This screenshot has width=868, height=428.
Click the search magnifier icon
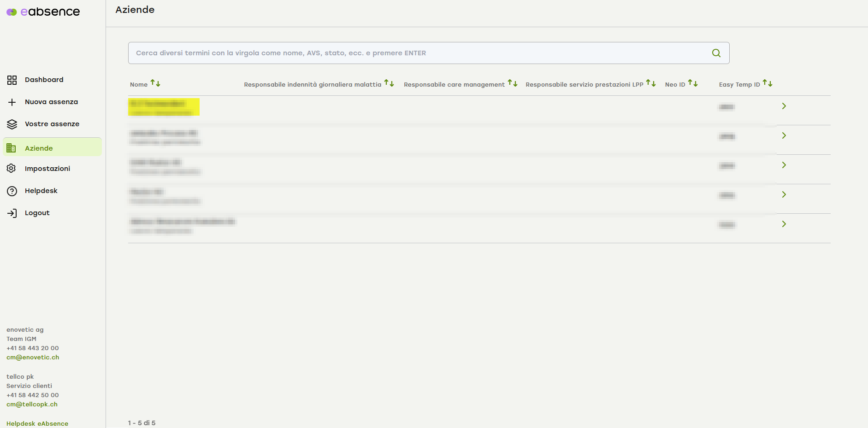[716, 53]
